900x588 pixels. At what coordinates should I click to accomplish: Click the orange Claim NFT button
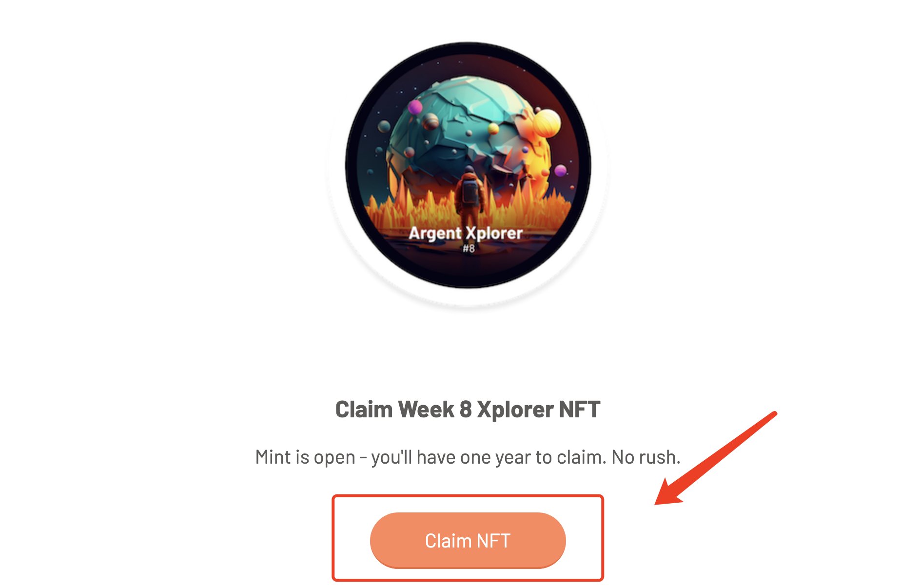pyautogui.click(x=468, y=540)
